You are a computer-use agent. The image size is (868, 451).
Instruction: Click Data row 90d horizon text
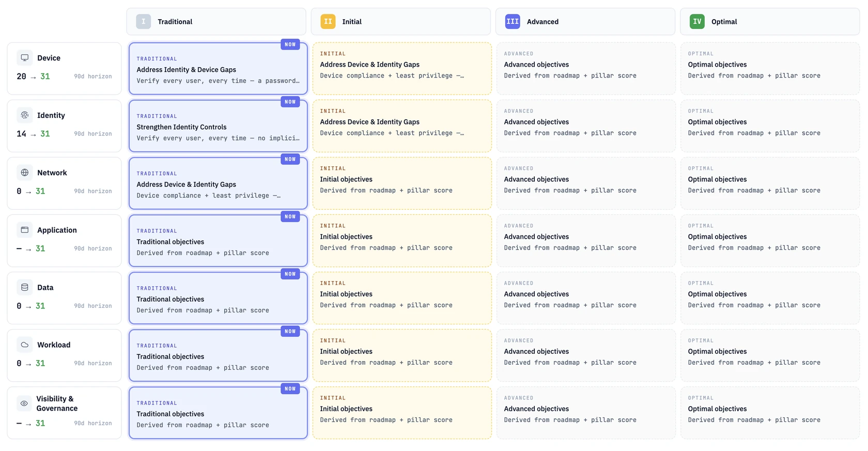pos(92,306)
